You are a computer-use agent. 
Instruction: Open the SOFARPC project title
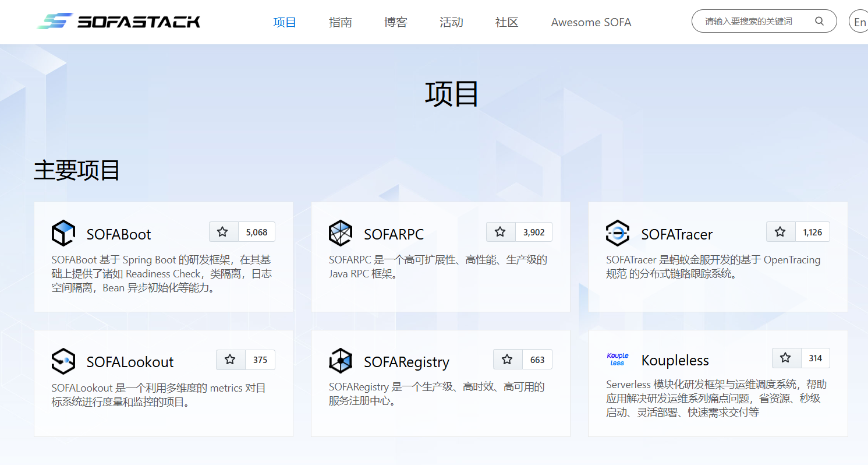(x=394, y=234)
